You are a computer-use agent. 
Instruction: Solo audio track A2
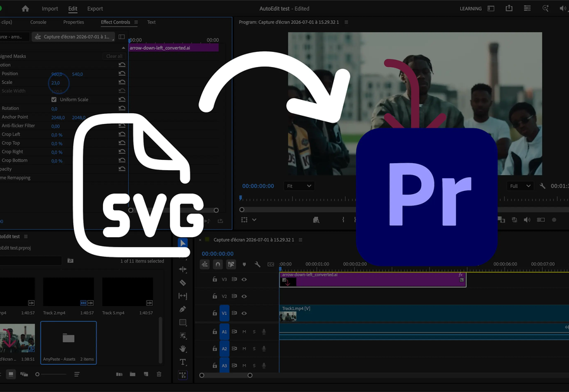click(x=254, y=349)
